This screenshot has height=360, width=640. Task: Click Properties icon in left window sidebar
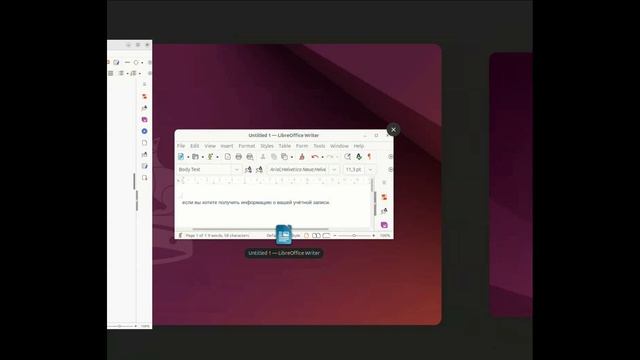tap(144, 97)
